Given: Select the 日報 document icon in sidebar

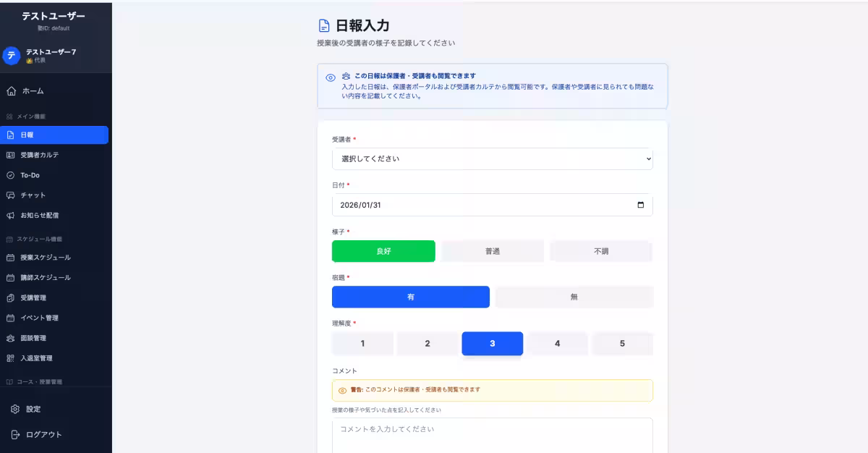Looking at the screenshot, I should (12, 134).
